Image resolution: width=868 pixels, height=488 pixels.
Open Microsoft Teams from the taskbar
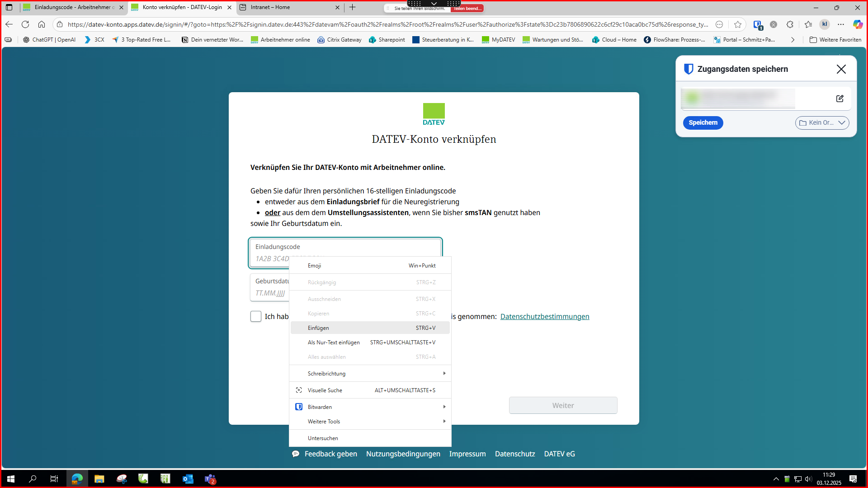pyautogui.click(x=210, y=479)
